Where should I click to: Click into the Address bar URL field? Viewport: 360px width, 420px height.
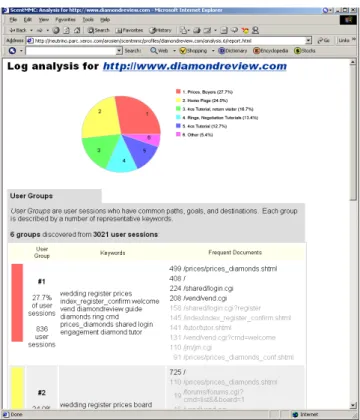coord(166,41)
